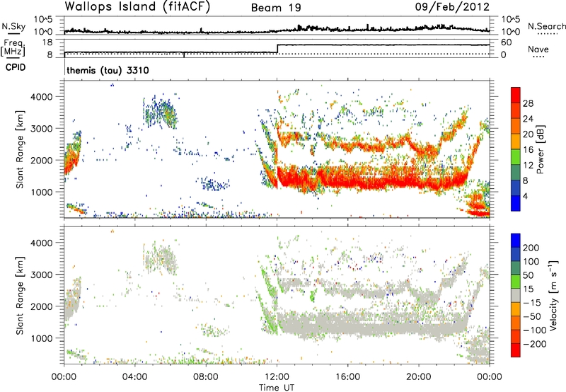Select the '04:00' time axis label
Viewport: 566px width, 392px height.
pos(134,377)
